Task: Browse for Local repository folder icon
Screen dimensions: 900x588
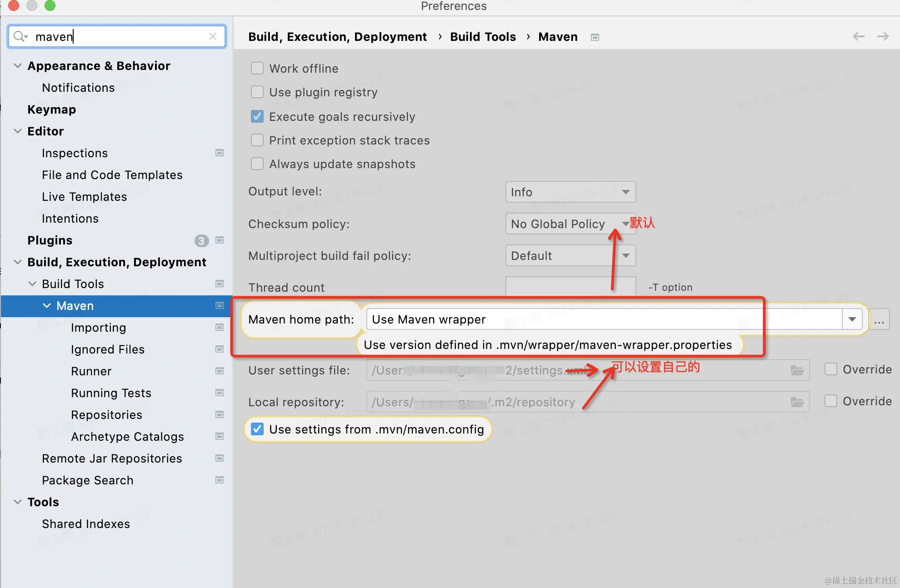Action: coord(797,402)
